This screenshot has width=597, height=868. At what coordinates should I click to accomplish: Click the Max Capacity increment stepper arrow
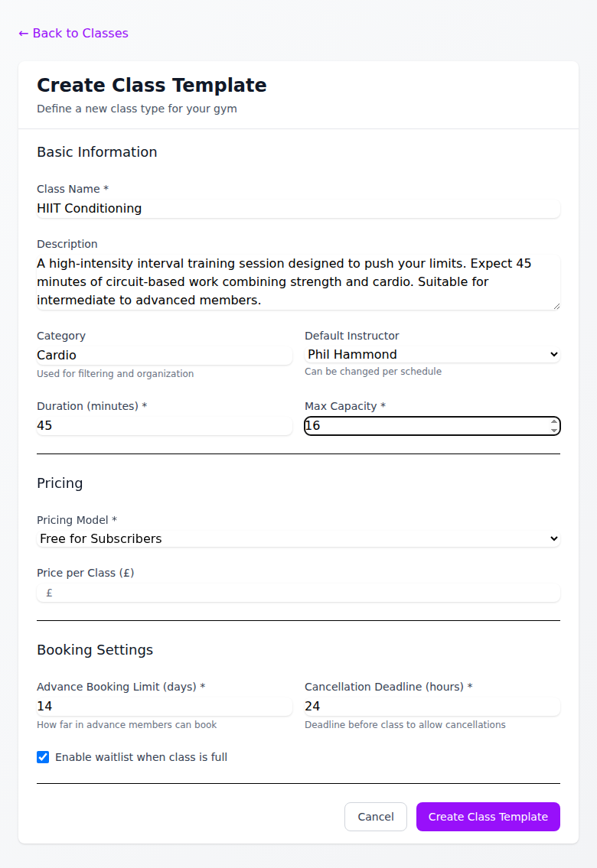pos(553,421)
